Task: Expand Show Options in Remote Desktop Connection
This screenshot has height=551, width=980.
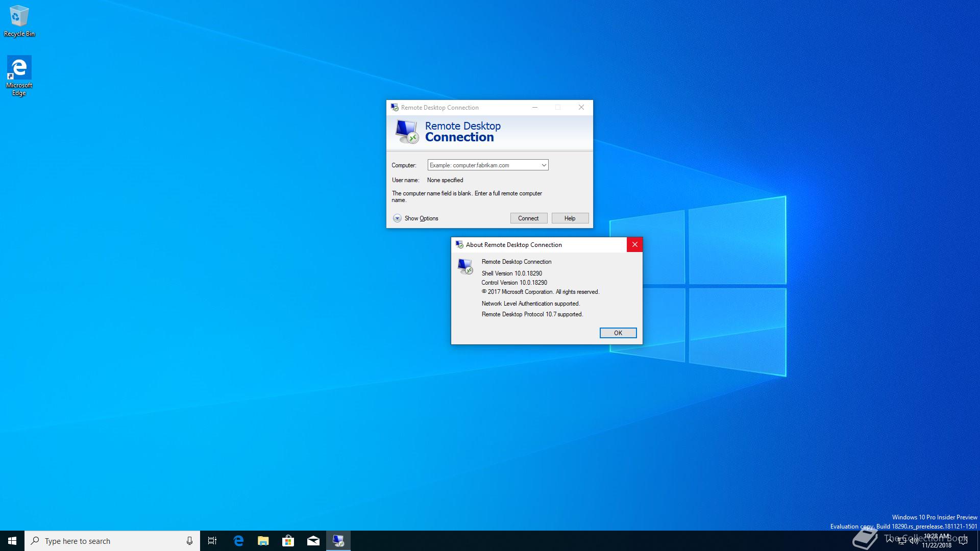Action: [415, 218]
